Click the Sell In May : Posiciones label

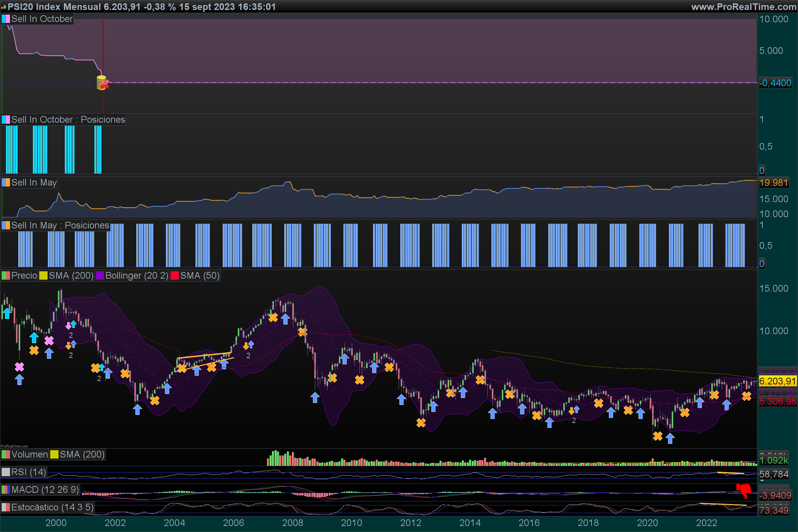point(60,225)
